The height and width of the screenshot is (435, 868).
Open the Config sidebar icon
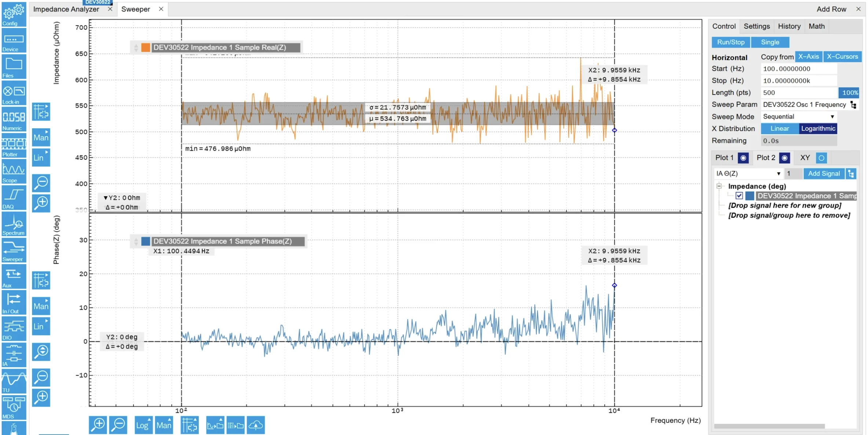[x=14, y=14]
